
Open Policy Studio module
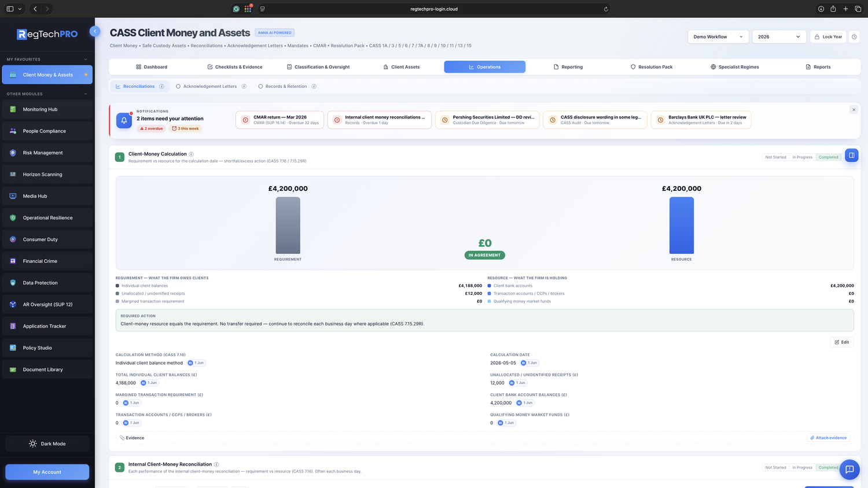tap(47, 348)
